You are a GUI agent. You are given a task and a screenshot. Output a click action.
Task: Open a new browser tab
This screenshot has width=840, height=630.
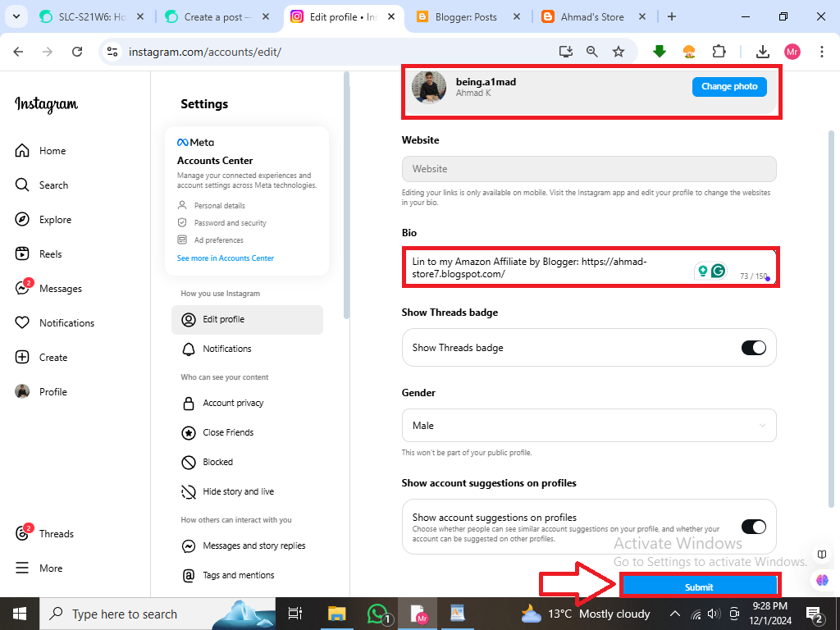pos(671,16)
